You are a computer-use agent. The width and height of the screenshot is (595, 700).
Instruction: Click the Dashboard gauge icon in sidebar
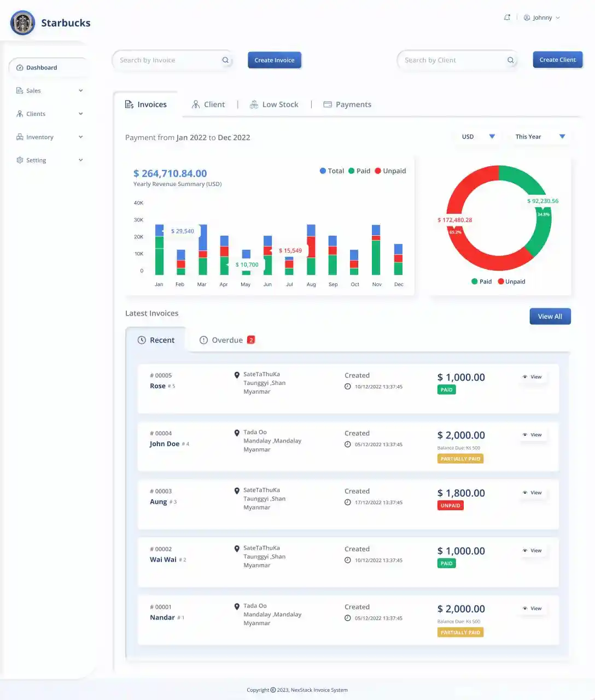20,68
